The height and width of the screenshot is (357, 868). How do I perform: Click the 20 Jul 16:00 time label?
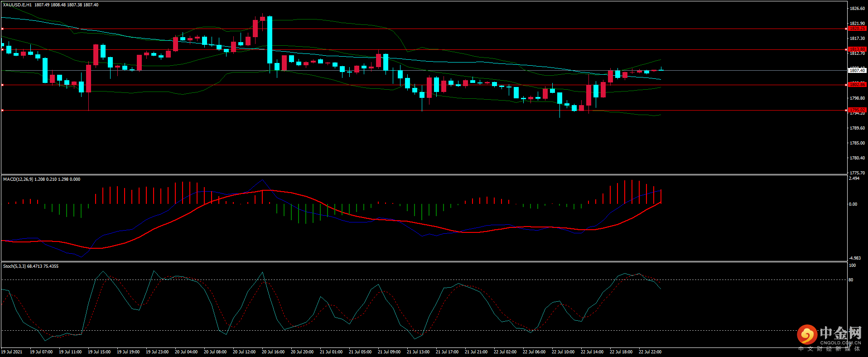pyautogui.click(x=273, y=352)
